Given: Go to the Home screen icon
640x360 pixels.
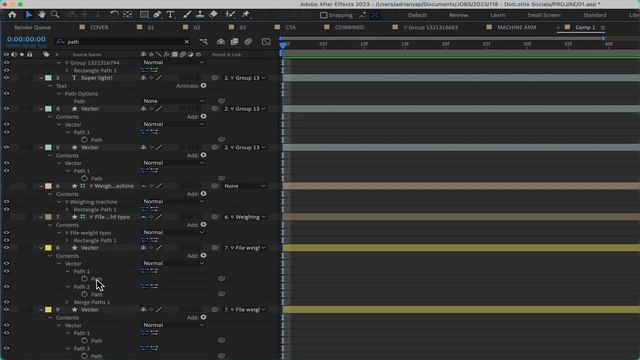Looking at the screenshot, I should [x=12, y=15].
